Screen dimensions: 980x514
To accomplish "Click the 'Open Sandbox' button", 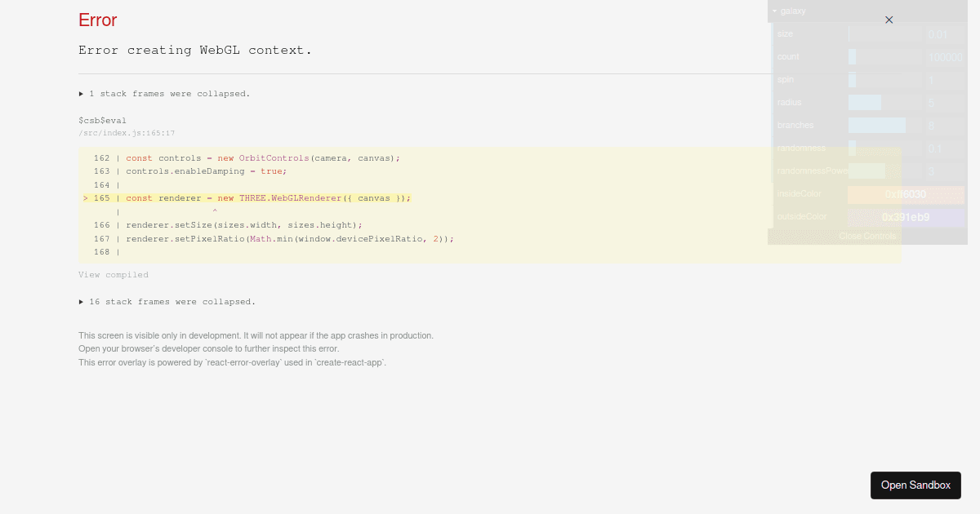I will 915,485.
